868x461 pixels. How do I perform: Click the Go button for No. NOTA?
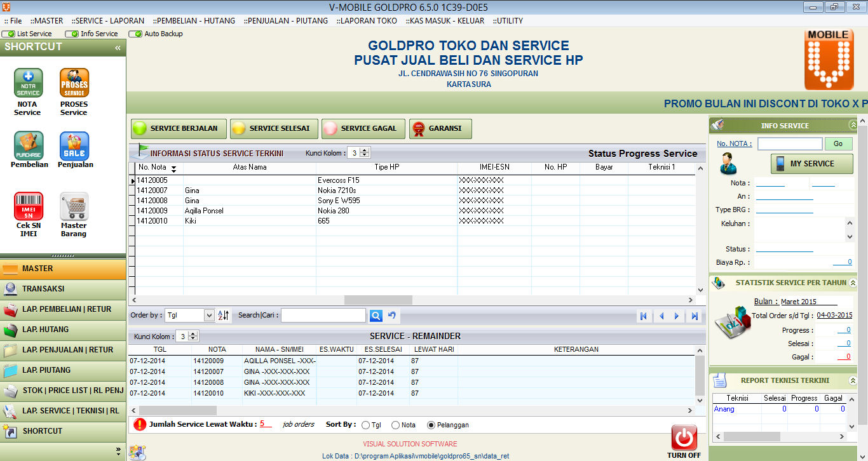coord(838,144)
